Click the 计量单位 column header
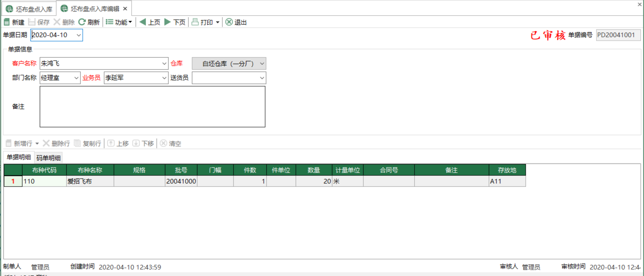644x276 pixels. pos(347,170)
